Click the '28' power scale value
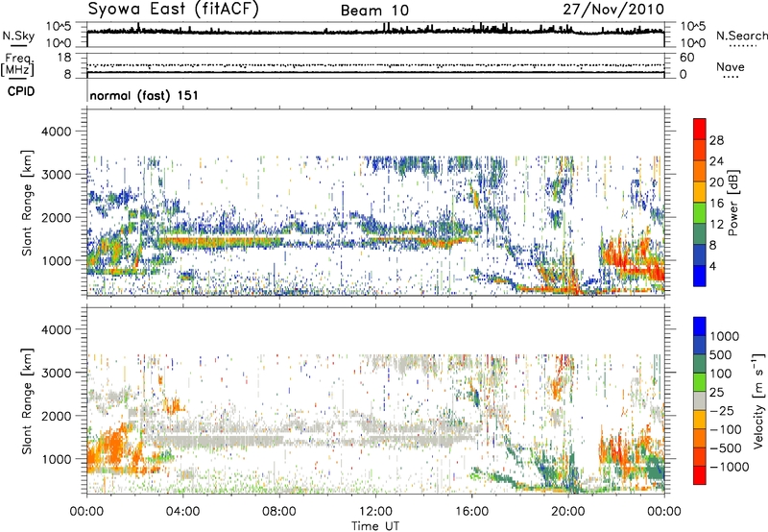The image size is (768, 532). (x=716, y=140)
